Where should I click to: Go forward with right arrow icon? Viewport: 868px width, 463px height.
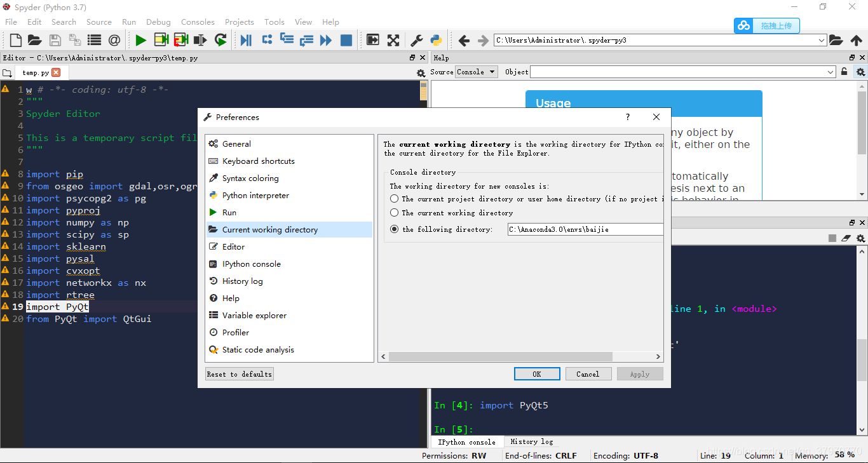[x=483, y=40]
